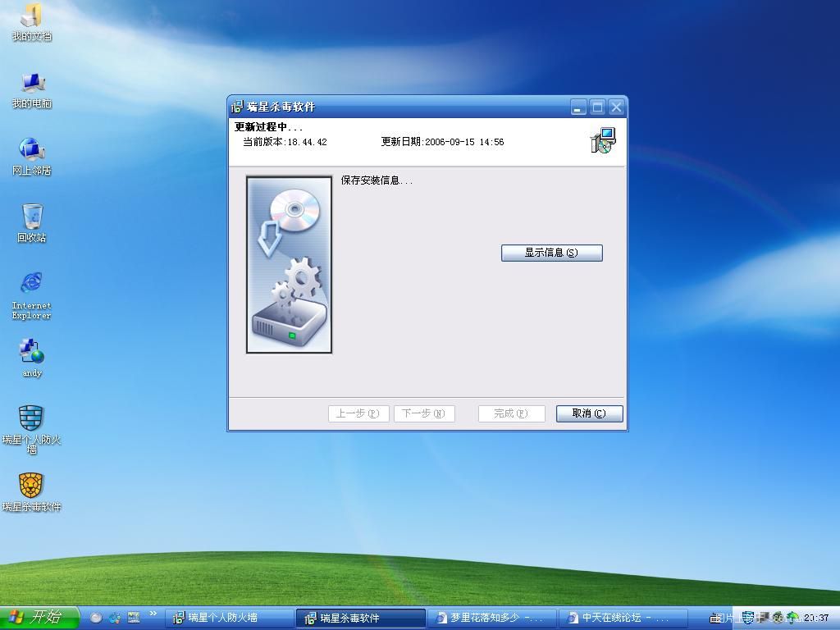Select the 回收站 recycle bin icon
The width and height of the screenshot is (840, 630).
tap(32, 223)
